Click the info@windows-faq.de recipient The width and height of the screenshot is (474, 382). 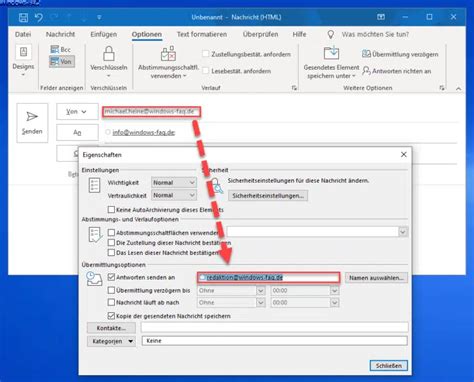[x=144, y=133]
